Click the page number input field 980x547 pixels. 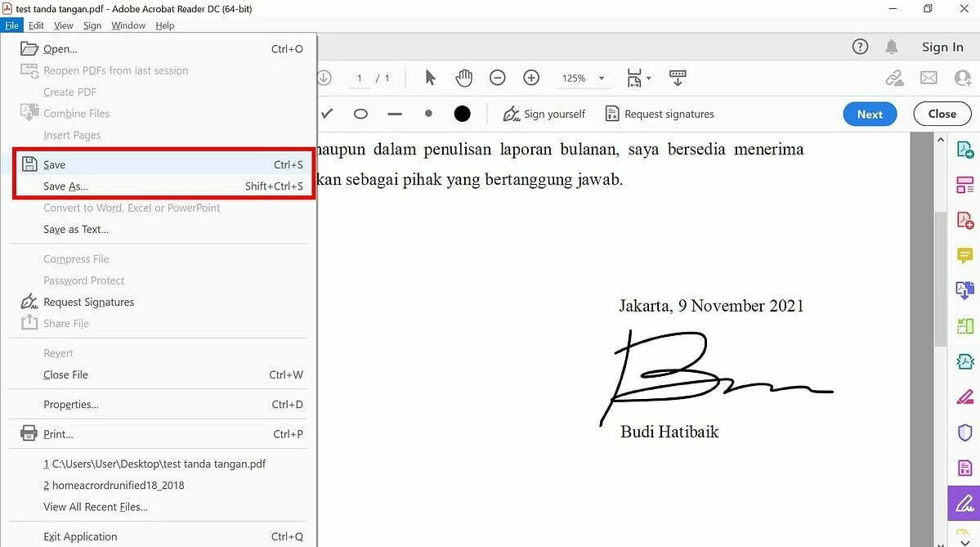tap(359, 78)
